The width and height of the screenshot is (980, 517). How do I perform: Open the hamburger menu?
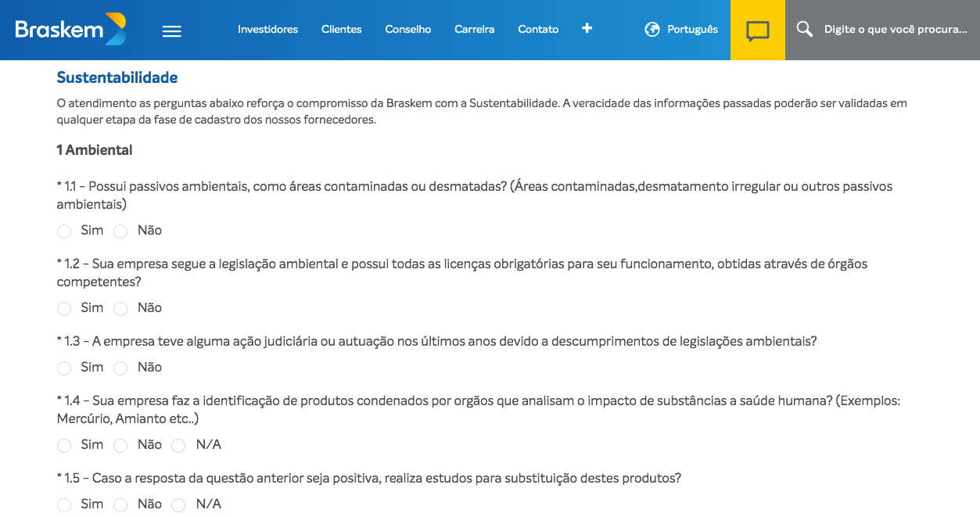[171, 31]
